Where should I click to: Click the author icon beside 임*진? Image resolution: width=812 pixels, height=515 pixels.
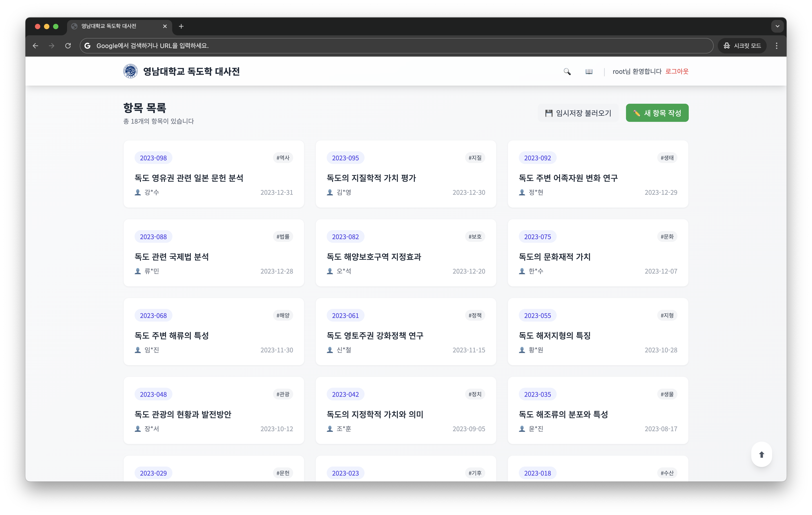[x=138, y=350]
